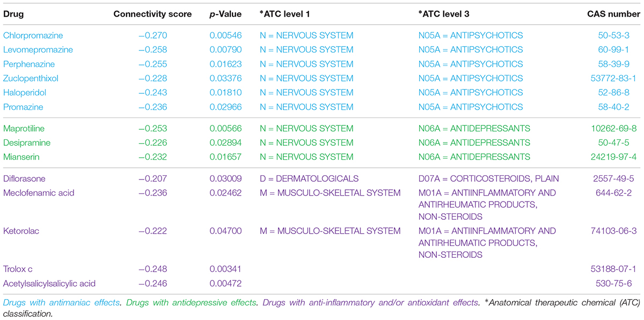Select the Diflorasone drug cell
The image size is (644, 320).
coord(25,178)
